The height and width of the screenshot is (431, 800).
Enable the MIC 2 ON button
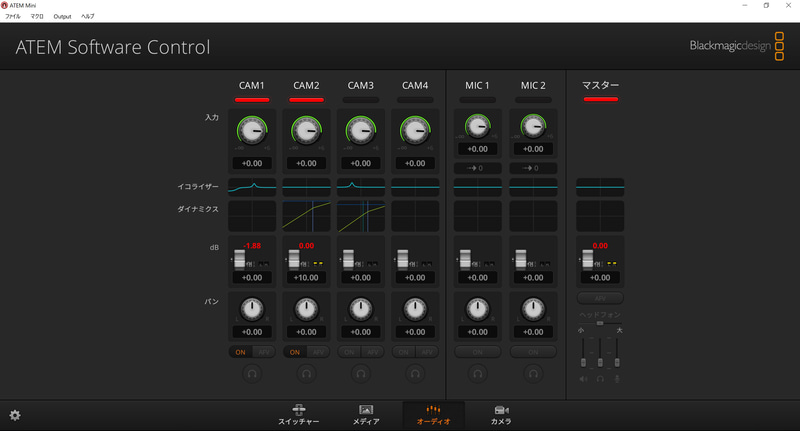click(x=533, y=352)
